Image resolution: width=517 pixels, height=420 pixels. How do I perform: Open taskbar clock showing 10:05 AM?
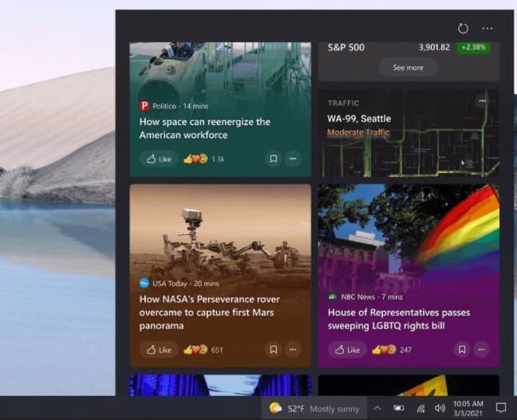(x=468, y=409)
